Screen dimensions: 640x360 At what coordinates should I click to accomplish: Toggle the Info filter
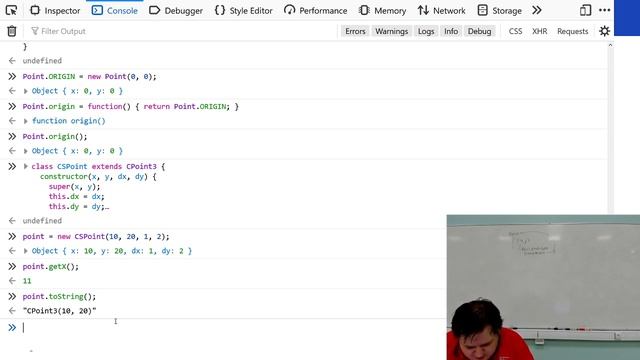(x=451, y=31)
